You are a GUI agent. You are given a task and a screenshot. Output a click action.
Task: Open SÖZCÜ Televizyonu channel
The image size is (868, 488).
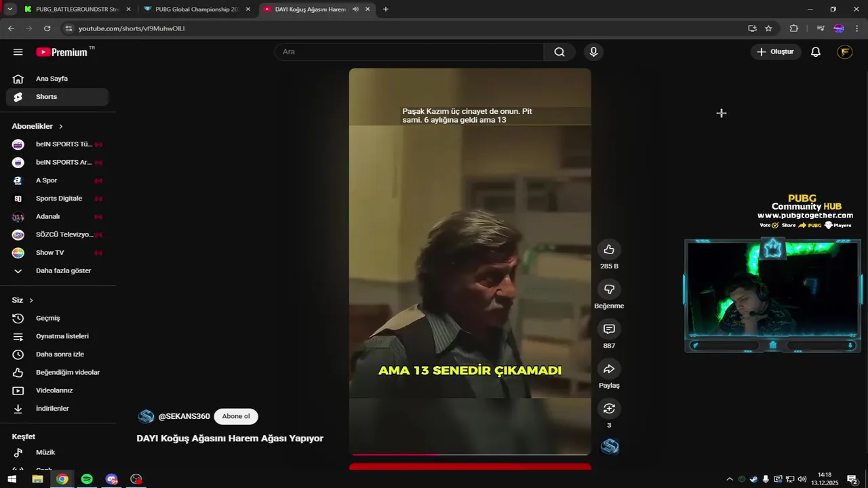point(57,235)
